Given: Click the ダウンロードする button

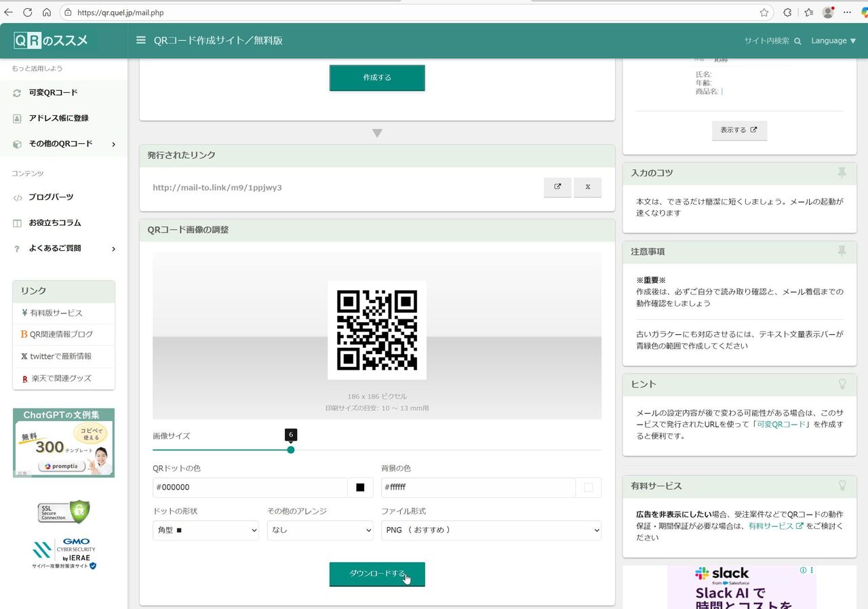Looking at the screenshot, I should click(x=377, y=574).
